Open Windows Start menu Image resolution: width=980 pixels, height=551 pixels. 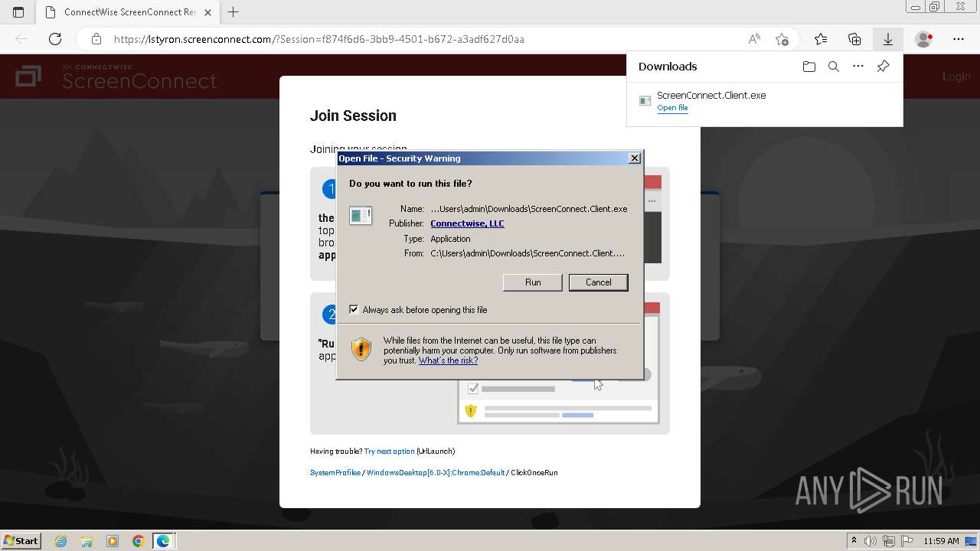coord(21,540)
